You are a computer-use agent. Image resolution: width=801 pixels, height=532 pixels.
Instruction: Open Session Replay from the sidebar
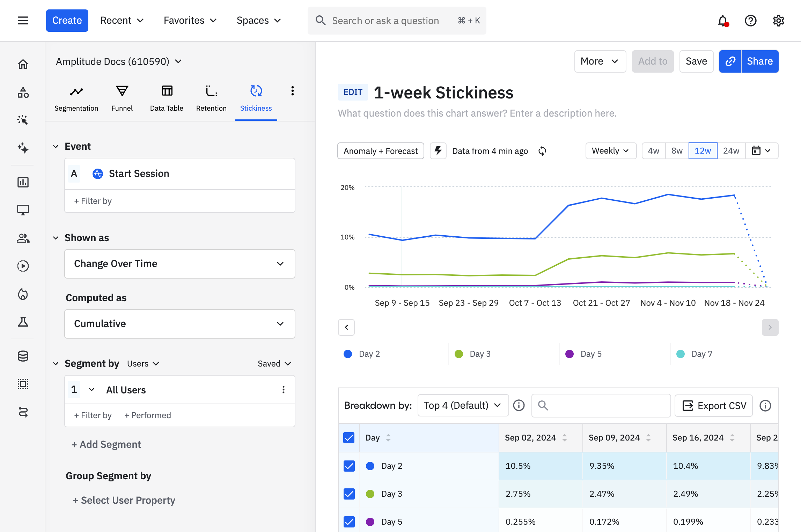(23, 266)
